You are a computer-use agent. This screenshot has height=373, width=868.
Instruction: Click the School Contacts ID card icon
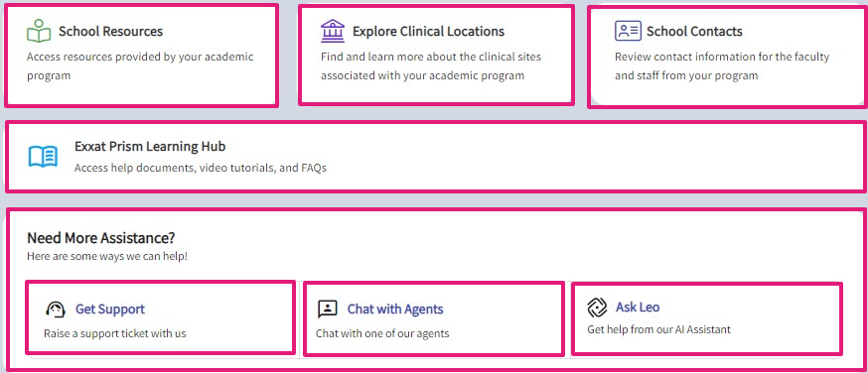tap(628, 31)
